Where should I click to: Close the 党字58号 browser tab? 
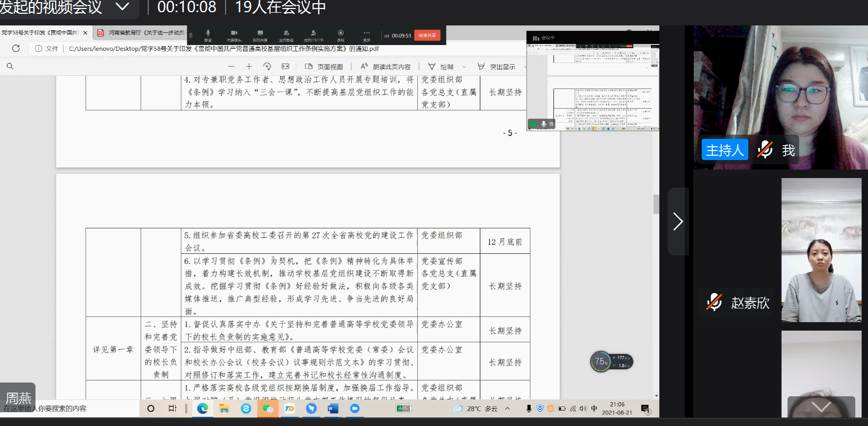[85, 33]
